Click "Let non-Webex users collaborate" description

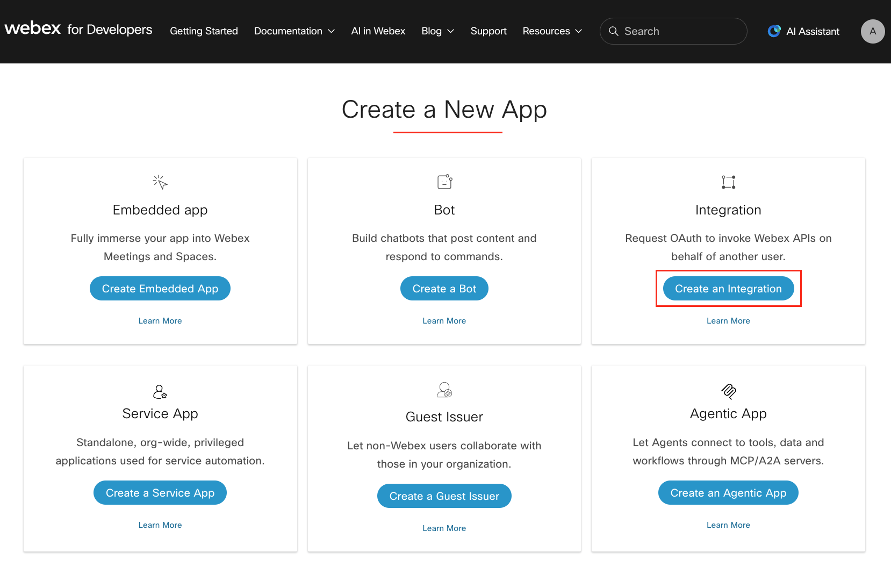[x=444, y=455]
